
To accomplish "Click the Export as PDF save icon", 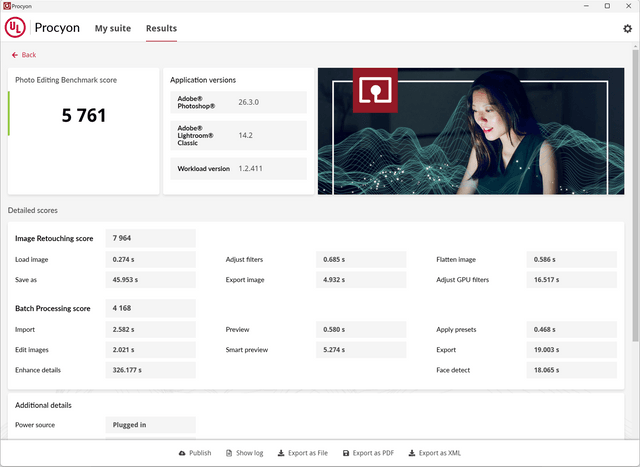I will point(346,453).
